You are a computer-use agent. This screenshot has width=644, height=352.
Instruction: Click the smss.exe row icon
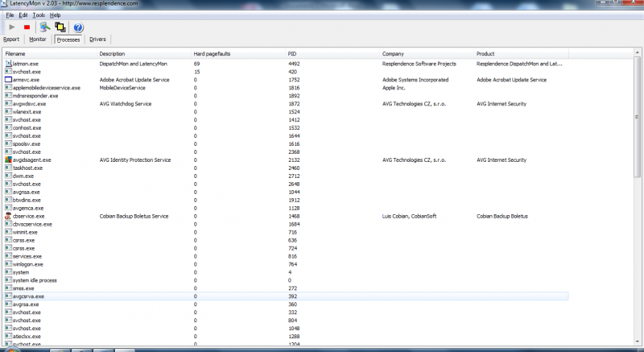pos(8,288)
